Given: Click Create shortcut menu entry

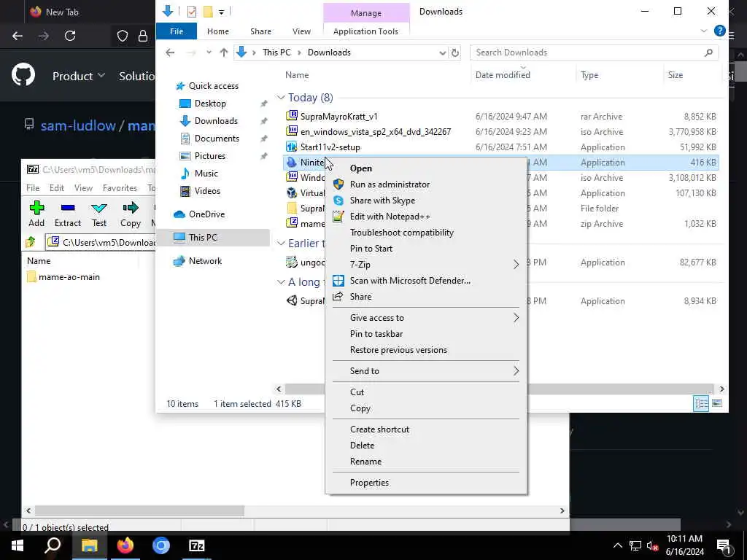Looking at the screenshot, I should 379,429.
